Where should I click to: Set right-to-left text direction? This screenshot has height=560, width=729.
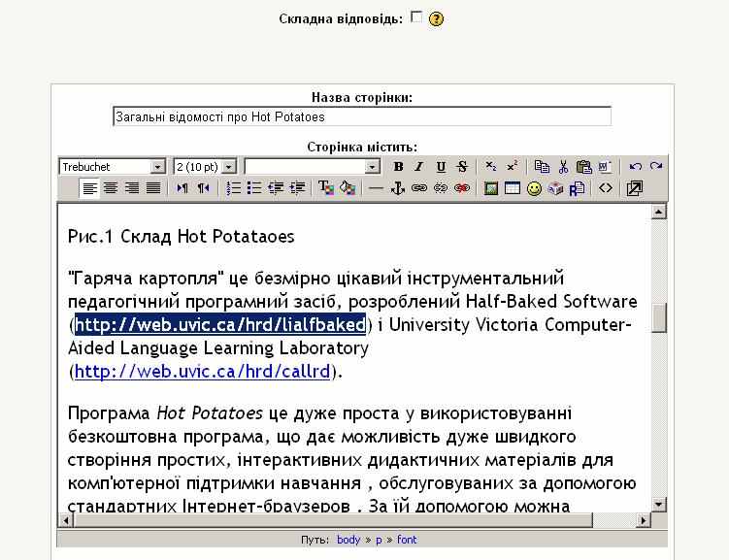pos(203,188)
